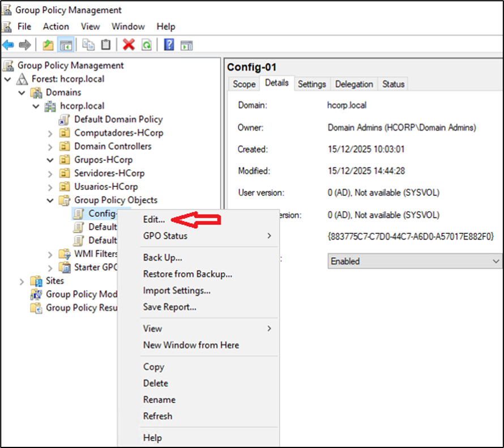Click the Back arrow toolbar icon
The width and height of the screenshot is (504, 448).
8,45
